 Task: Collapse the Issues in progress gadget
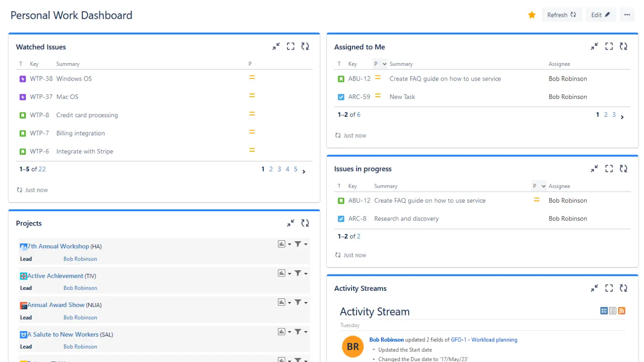tap(594, 169)
